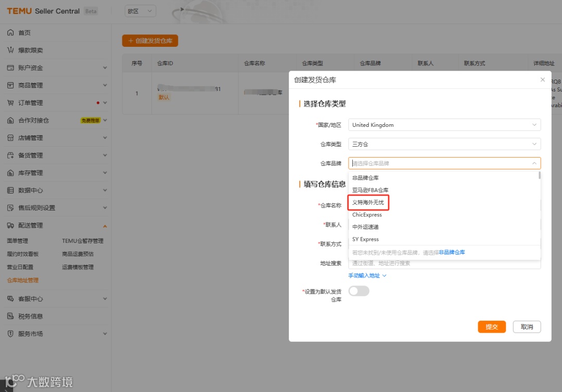562x392 pixels.
Task: Select ChicExpress option
Action: tap(443, 215)
